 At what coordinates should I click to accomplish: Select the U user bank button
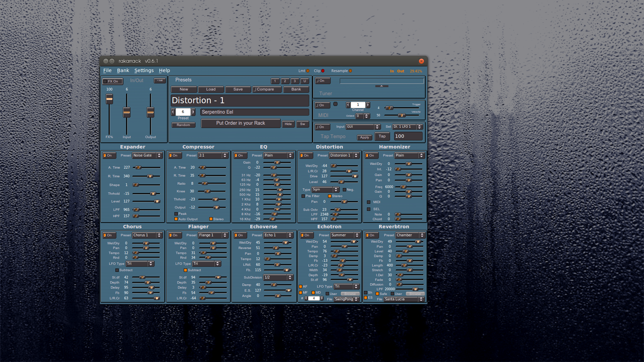(x=305, y=81)
